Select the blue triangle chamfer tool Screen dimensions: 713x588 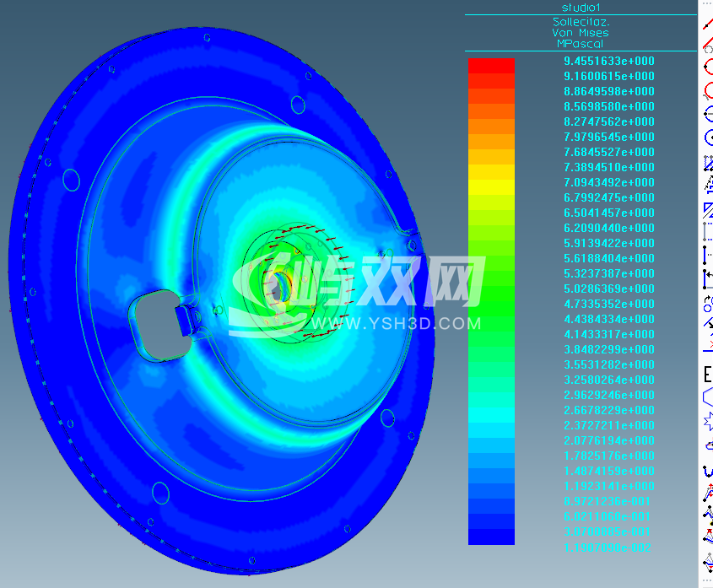pyautogui.click(x=708, y=210)
